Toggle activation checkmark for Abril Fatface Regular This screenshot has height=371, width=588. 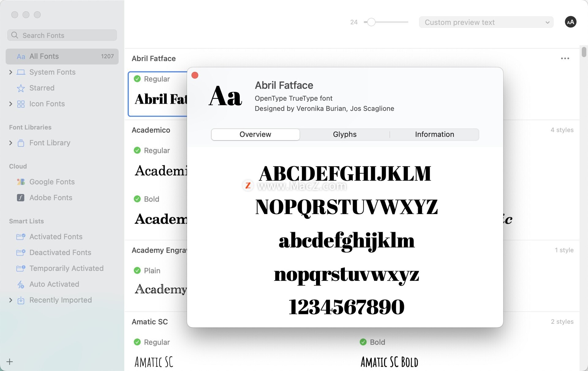pyautogui.click(x=137, y=79)
